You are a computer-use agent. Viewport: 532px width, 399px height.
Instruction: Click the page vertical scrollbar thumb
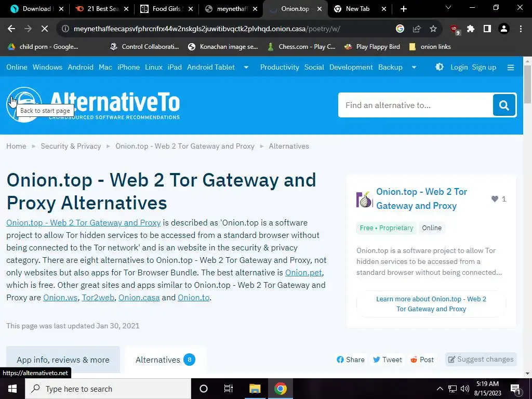pyautogui.click(x=527, y=84)
